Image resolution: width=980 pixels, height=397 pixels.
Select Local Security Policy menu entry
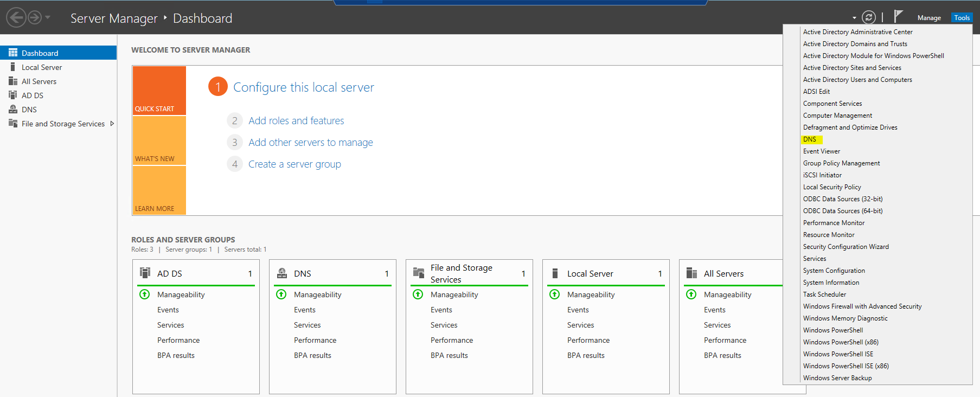coord(832,187)
